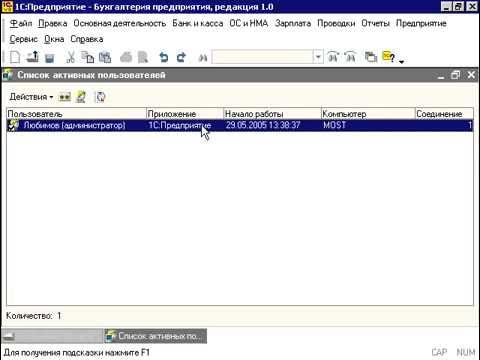Click the MOST computer name cell
Viewport: 480px width, 360px height.
tap(368, 125)
